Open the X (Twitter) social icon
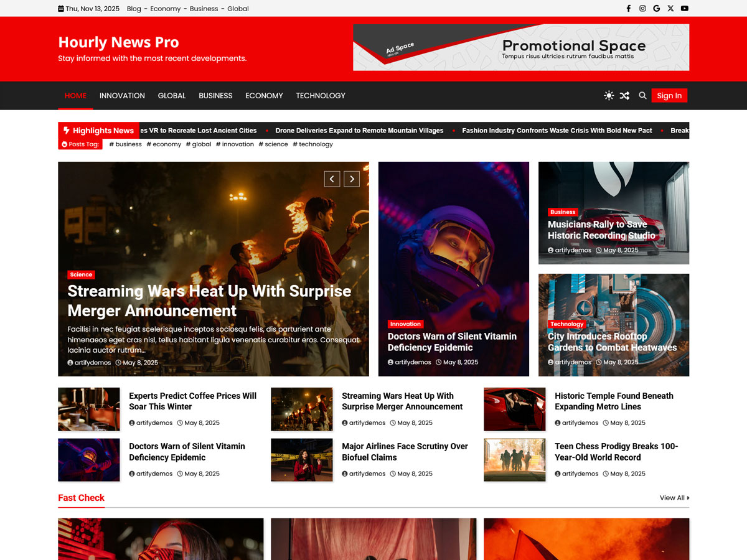 tap(670, 9)
